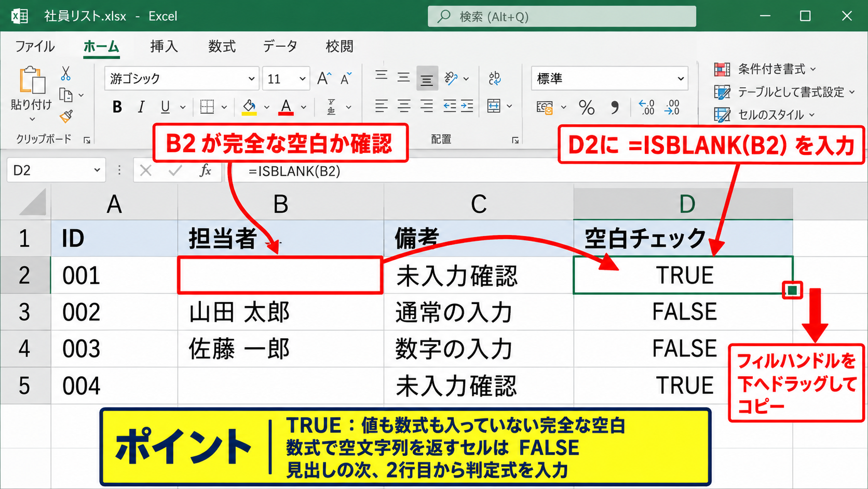The height and width of the screenshot is (489, 868).
Task: Click the Merge and Center icon
Action: (x=494, y=107)
